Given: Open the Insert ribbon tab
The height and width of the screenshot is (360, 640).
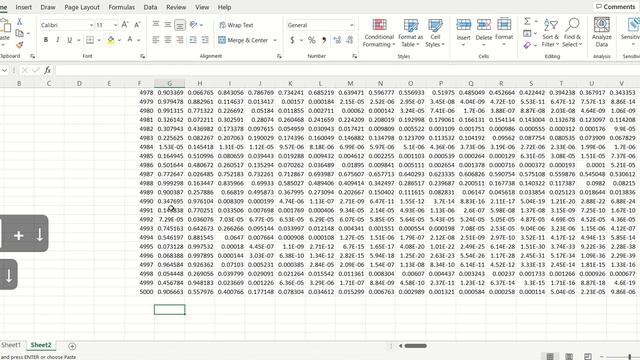Looking at the screenshot, I should (24, 7).
